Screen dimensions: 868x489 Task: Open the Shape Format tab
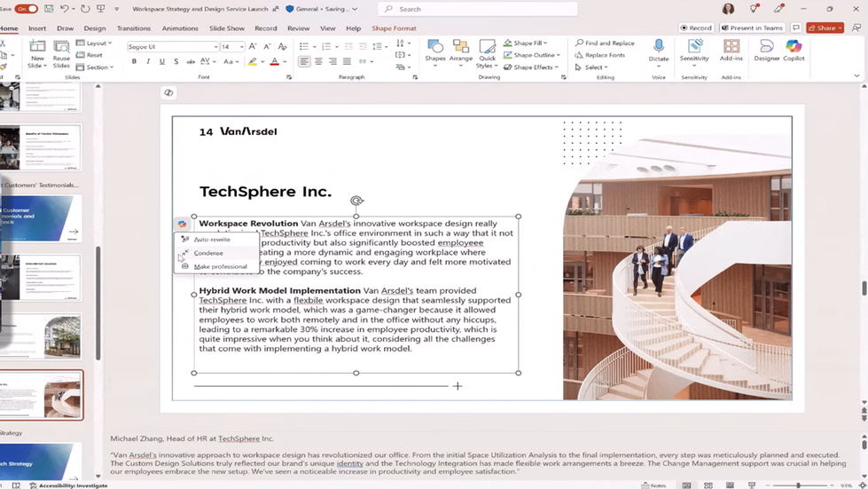(394, 28)
